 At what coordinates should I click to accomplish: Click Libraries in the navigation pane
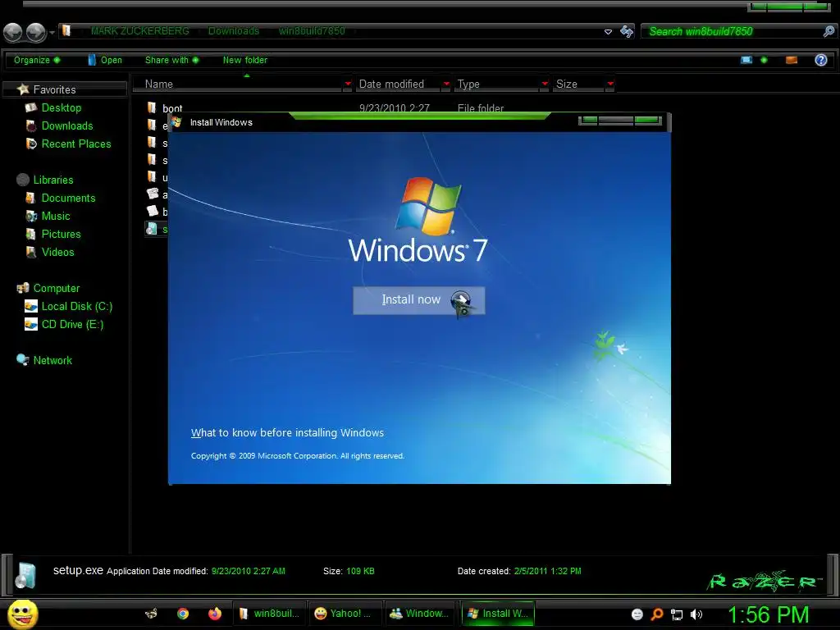pos(53,180)
